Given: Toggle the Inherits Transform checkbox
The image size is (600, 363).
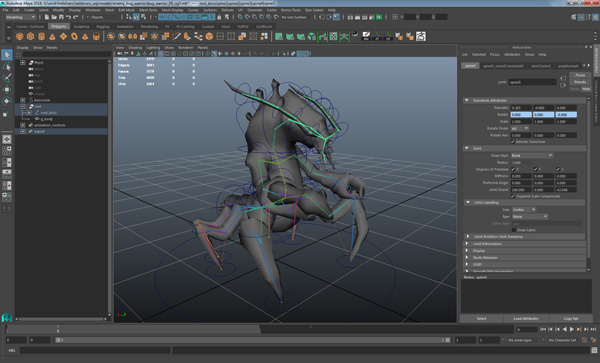Looking at the screenshot, I should (513, 142).
